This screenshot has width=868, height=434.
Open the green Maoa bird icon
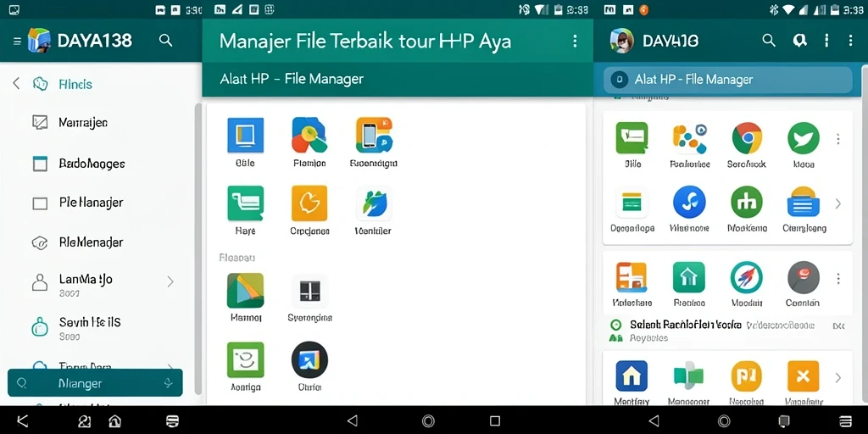(x=804, y=138)
